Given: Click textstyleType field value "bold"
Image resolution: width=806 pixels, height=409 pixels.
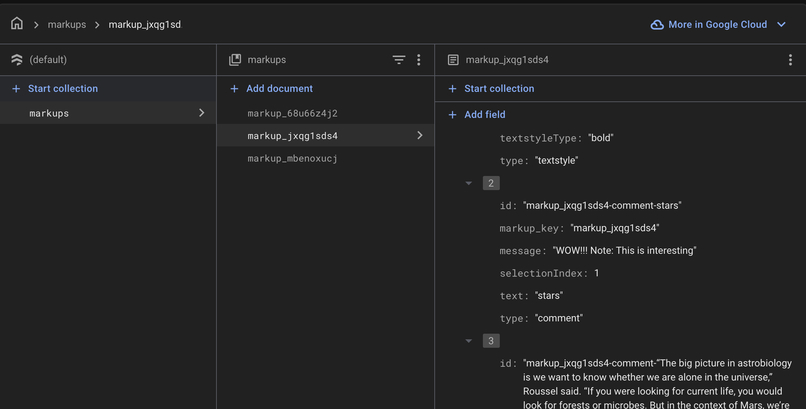Looking at the screenshot, I should coord(601,138).
